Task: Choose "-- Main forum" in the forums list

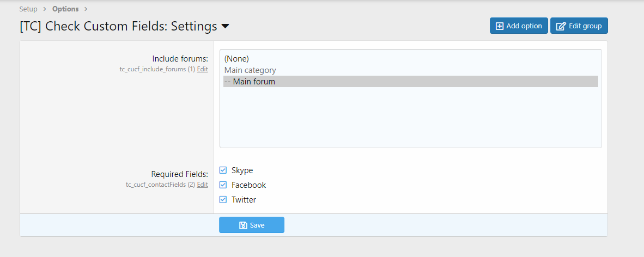Action: coord(250,82)
